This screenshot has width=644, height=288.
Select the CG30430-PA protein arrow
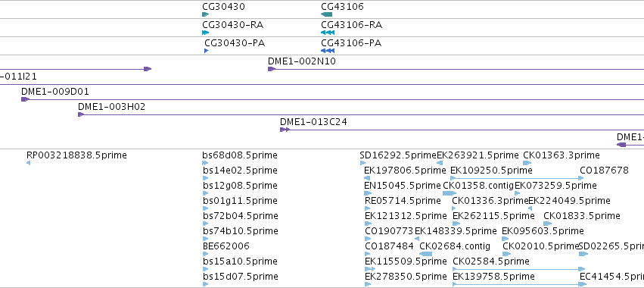pos(206,51)
